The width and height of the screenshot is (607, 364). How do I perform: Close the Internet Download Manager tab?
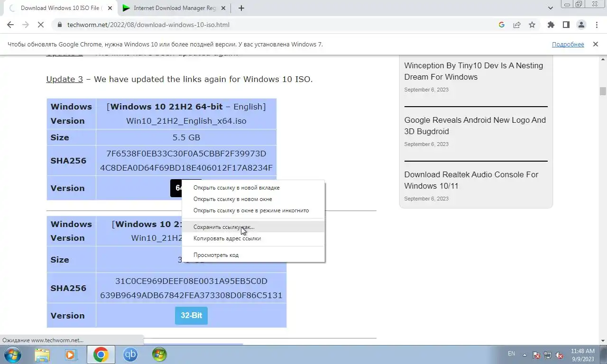[223, 8]
